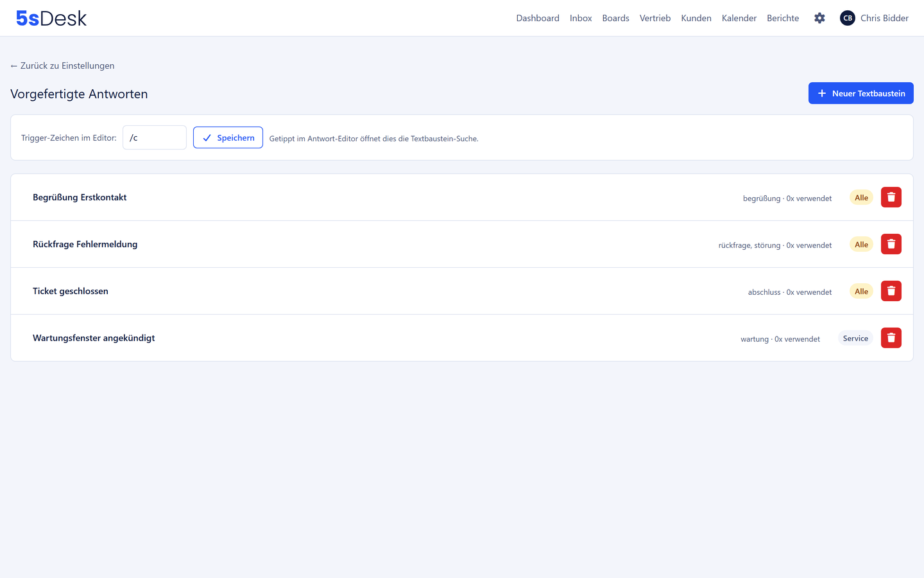This screenshot has height=578, width=924.
Task: Delete the Wartungsfenster angekündigt text block
Action: 891,338
